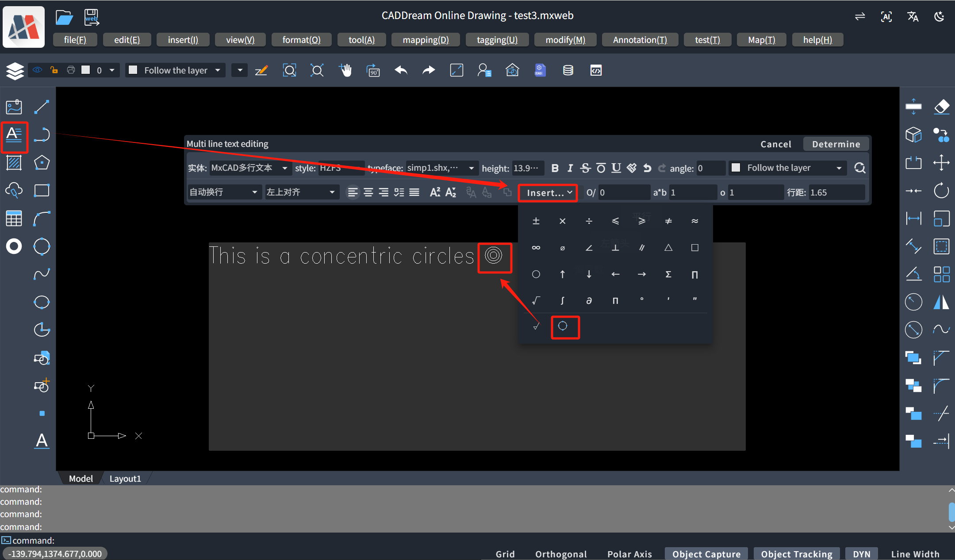
Task: Expand the Insert symbol dropdown
Action: point(548,193)
